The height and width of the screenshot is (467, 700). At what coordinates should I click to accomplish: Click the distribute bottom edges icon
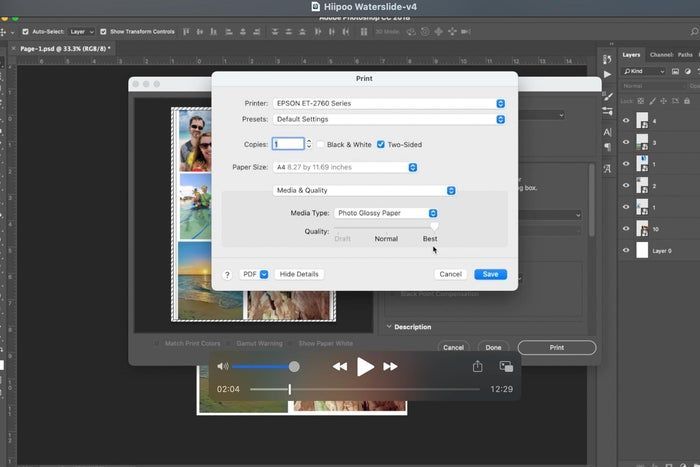pos(303,32)
